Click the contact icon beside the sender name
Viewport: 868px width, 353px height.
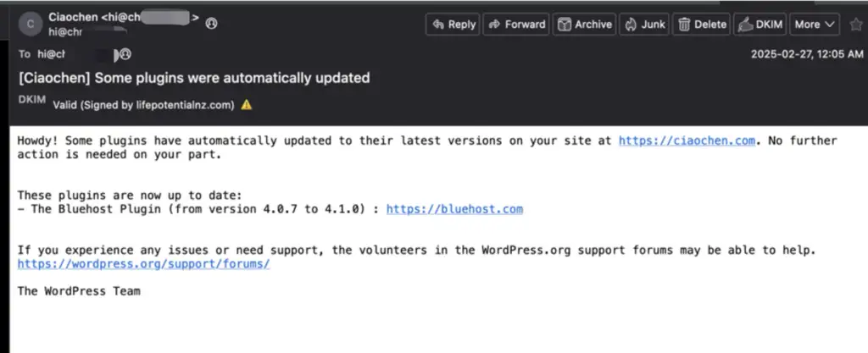pyautogui.click(x=211, y=23)
